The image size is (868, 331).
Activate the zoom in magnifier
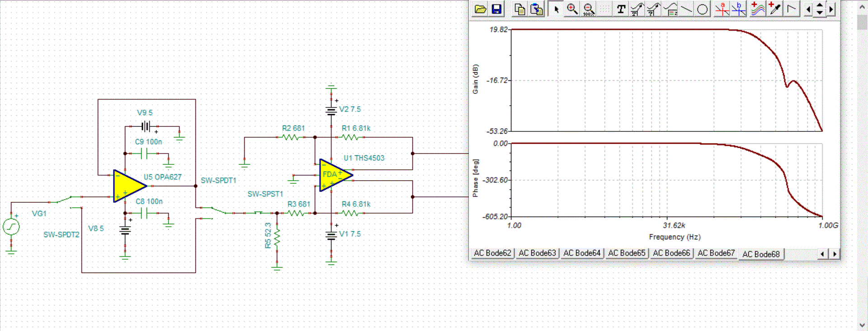[572, 9]
